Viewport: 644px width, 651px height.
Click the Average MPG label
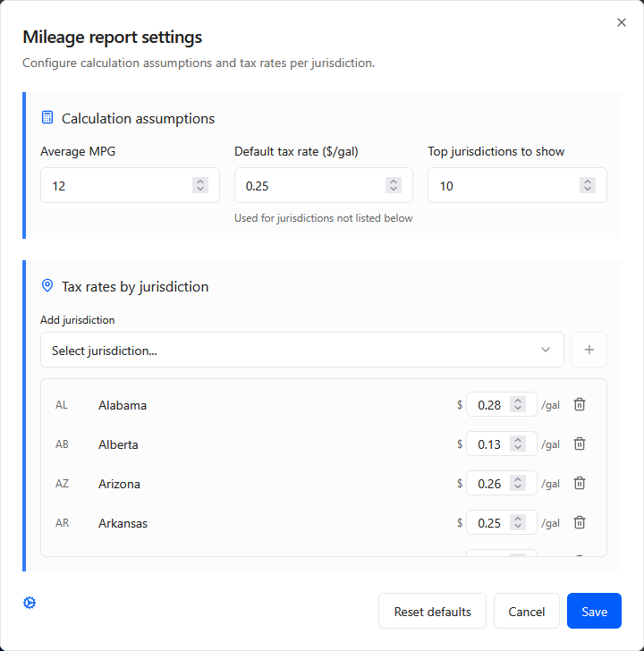pyautogui.click(x=78, y=151)
